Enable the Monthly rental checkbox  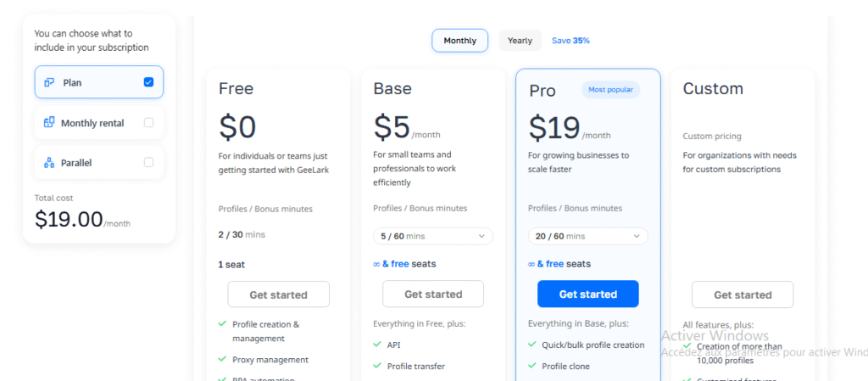point(148,123)
